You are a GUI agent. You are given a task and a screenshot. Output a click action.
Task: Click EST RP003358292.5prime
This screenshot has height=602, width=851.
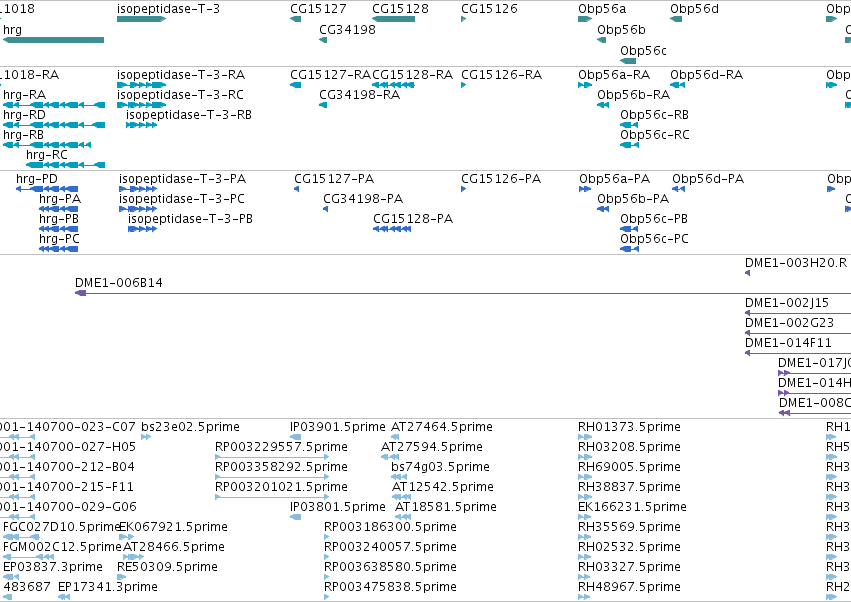(x=272, y=477)
